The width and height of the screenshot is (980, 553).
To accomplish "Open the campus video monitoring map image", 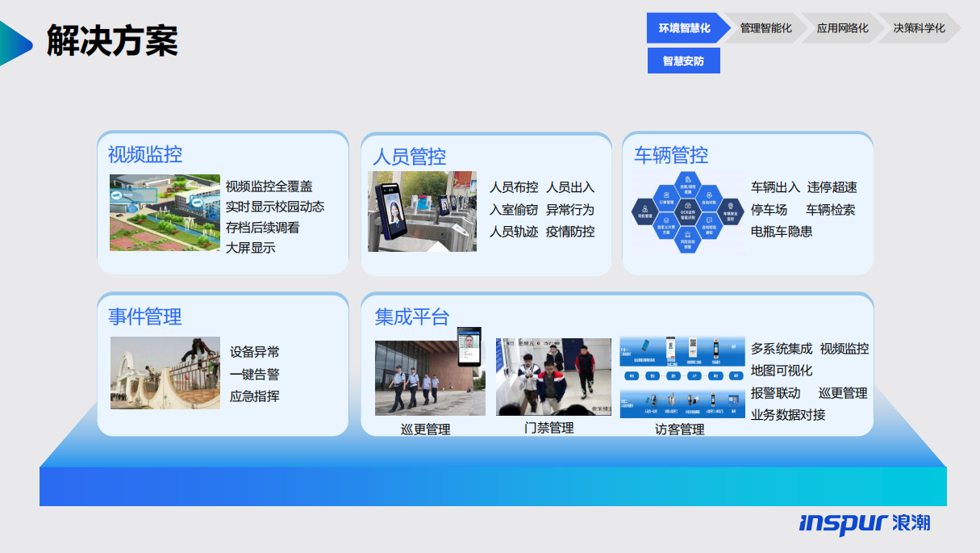I will coord(165,212).
